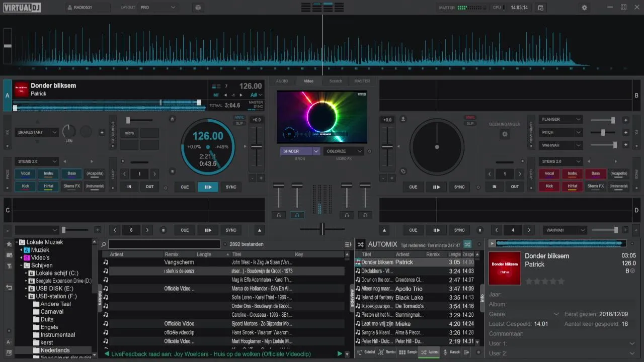Toggle the Bass stem pad on deck B
The width and height of the screenshot is (644, 362).
pyautogui.click(x=596, y=173)
